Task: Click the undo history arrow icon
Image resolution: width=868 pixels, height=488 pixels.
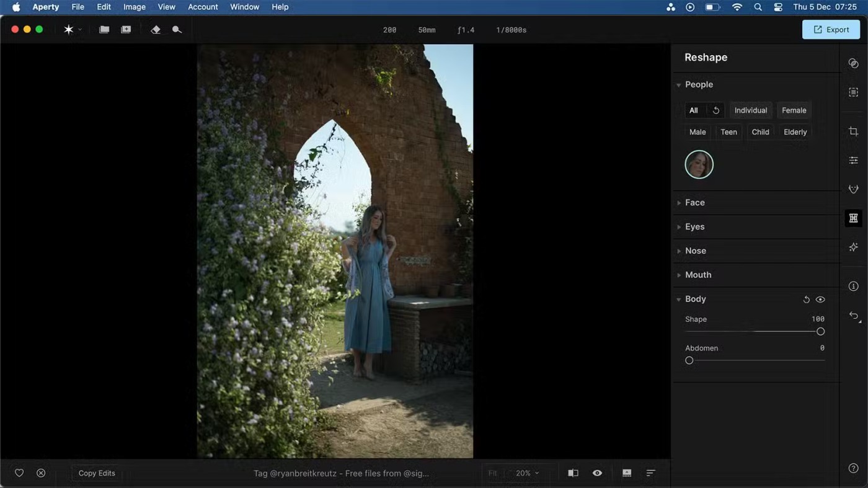Action: pos(854,316)
